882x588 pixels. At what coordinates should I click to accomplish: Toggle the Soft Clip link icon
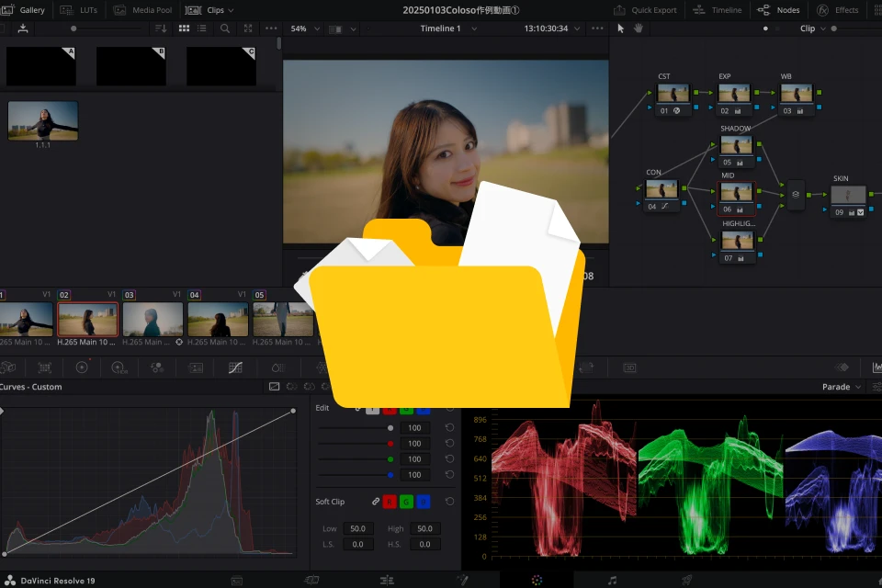[376, 502]
